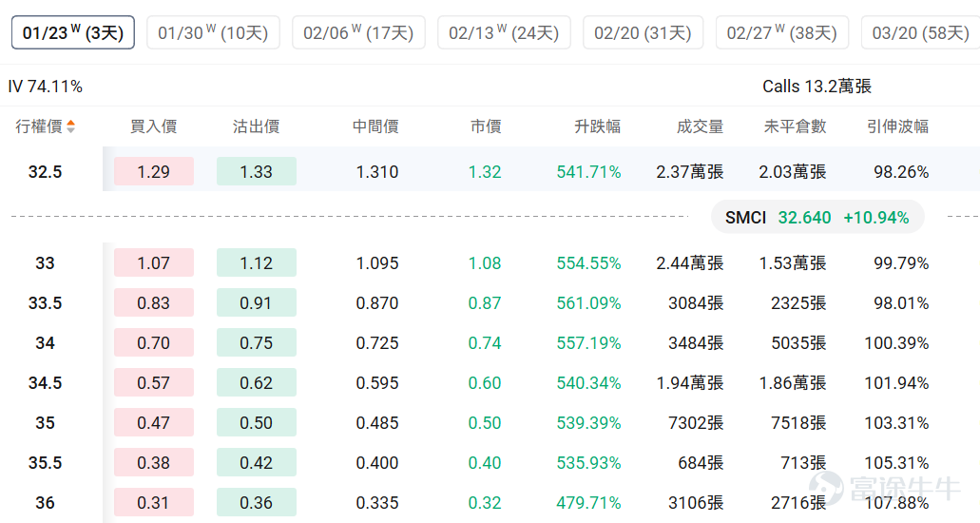
Task: Click the 541.71% change value
Action: coord(588,171)
